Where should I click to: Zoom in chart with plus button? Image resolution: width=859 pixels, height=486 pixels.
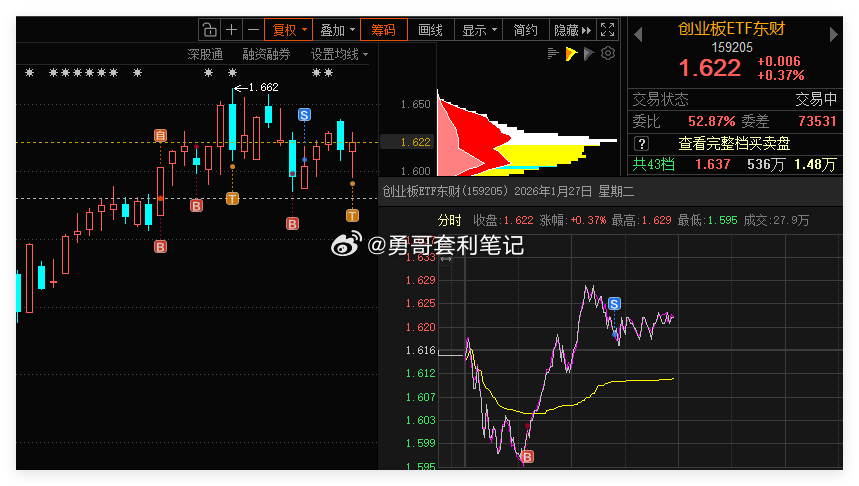click(231, 30)
